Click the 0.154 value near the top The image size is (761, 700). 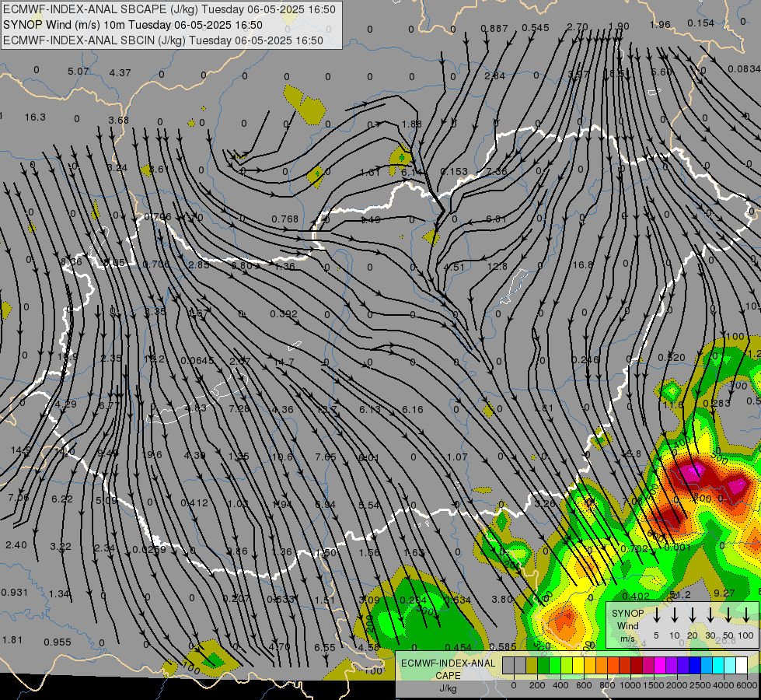coord(701,23)
